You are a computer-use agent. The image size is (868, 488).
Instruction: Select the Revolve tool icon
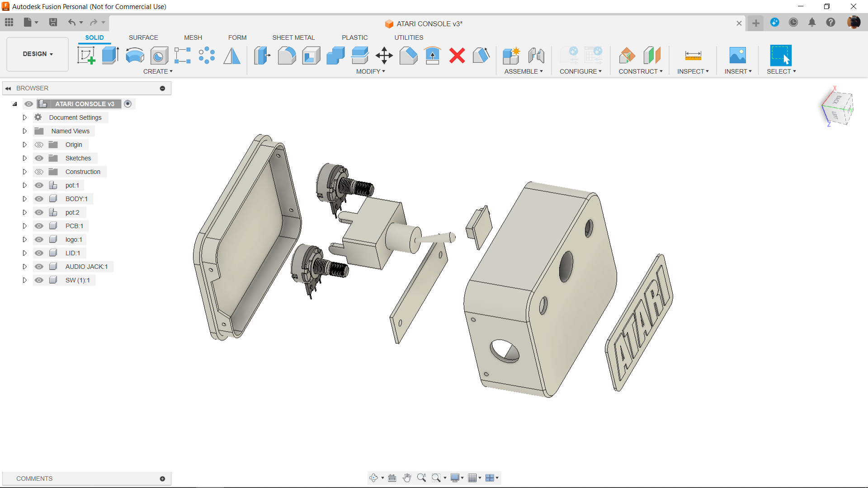[x=135, y=56]
